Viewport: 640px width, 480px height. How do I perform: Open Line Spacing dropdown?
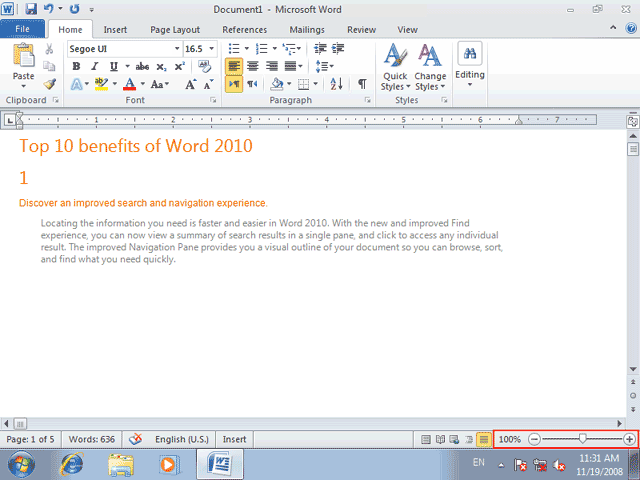[x=324, y=66]
